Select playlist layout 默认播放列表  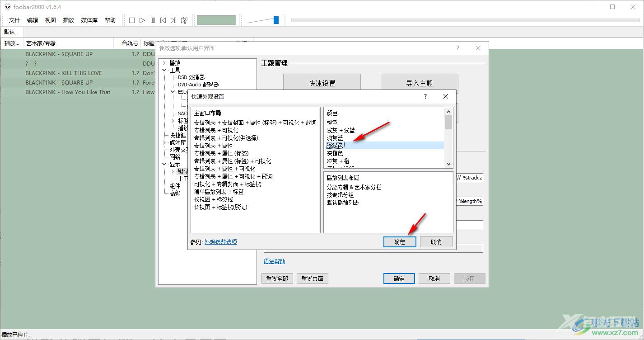pos(343,203)
